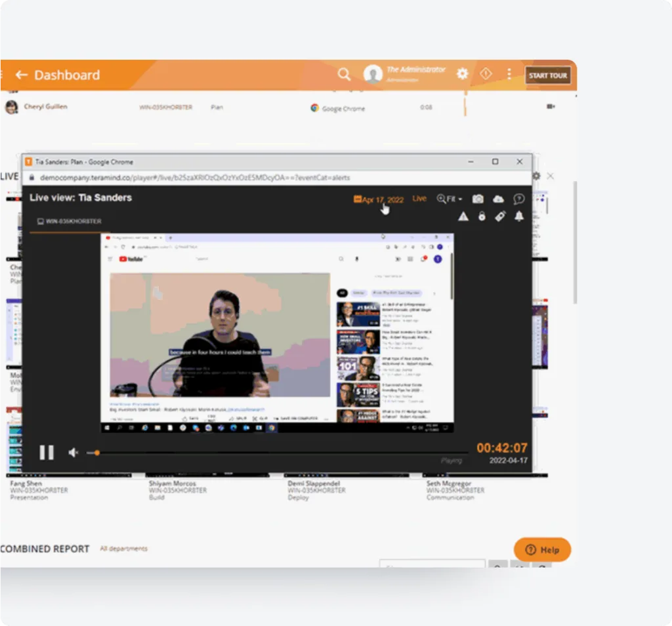This screenshot has width=672, height=626.
Task: Click WIN-035KHOR8TER in Cheryl Guillen row
Action: [166, 107]
